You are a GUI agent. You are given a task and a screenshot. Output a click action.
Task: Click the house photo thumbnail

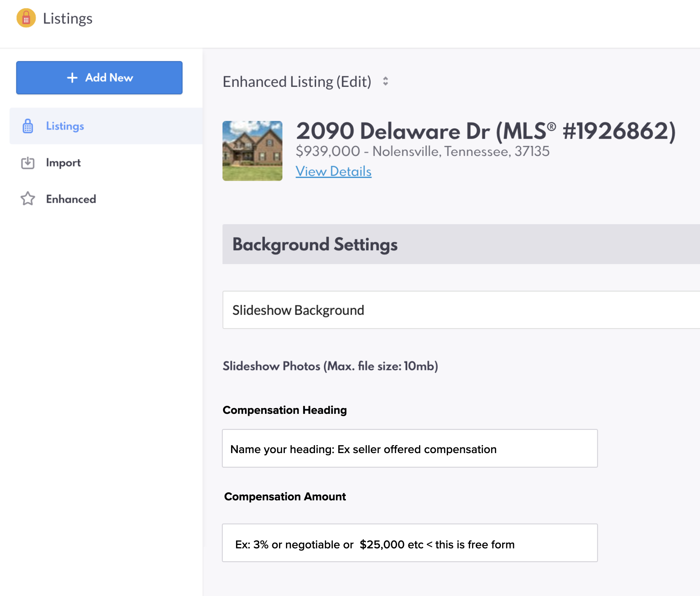(252, 151)
